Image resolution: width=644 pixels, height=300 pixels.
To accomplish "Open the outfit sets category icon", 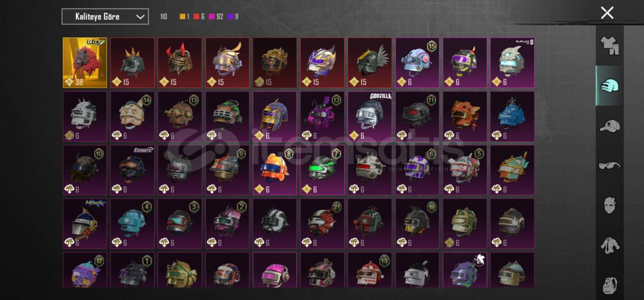I will [609, 45].
